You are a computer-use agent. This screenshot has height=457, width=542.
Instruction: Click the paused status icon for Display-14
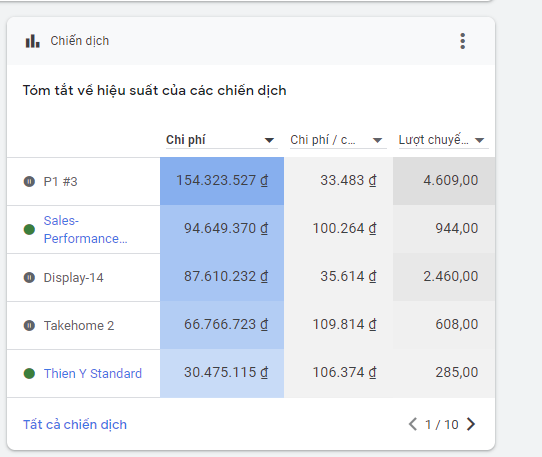tap(29, 277)
